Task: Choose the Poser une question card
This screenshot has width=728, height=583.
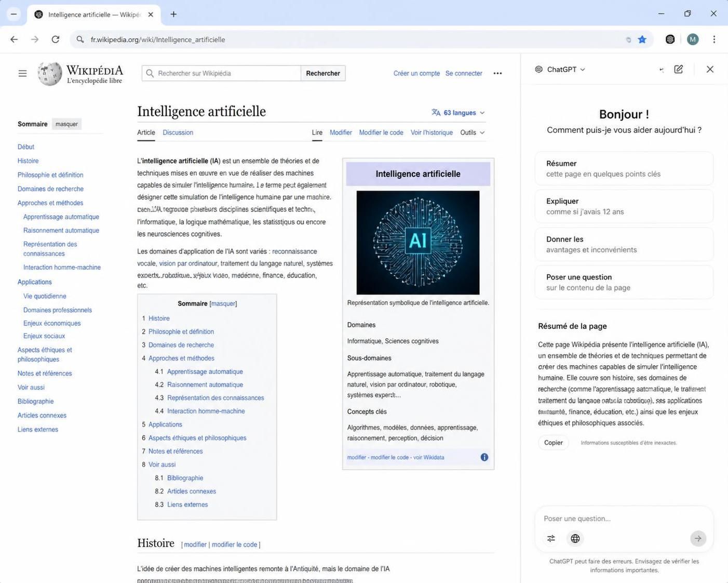Action: tap(624, 282)
